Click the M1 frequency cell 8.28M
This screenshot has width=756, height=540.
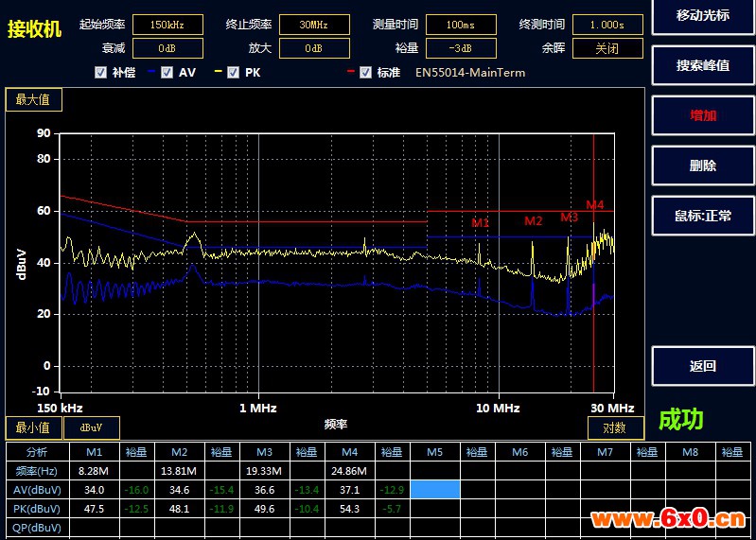tap(94, 471)
